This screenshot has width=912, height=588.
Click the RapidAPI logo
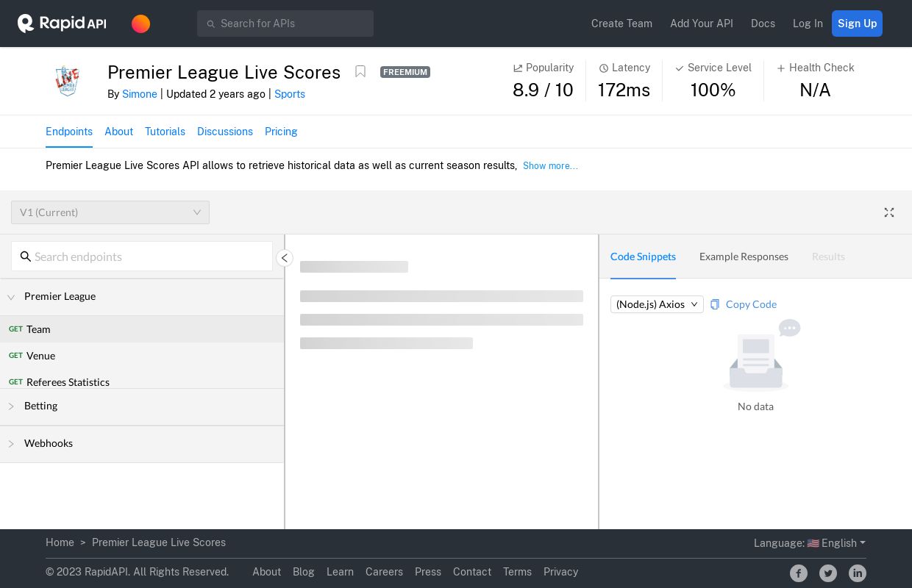click(x=62, y=24)
